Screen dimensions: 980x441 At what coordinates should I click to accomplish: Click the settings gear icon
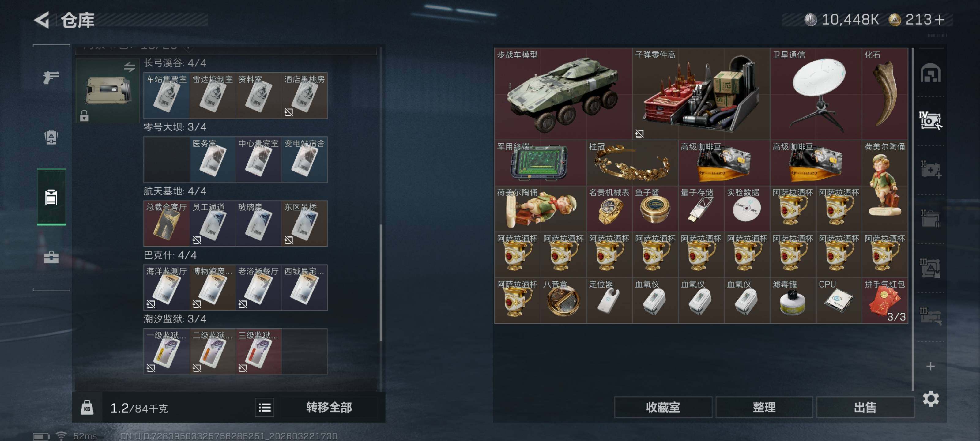pyautogui.click(x=931, y=399)
